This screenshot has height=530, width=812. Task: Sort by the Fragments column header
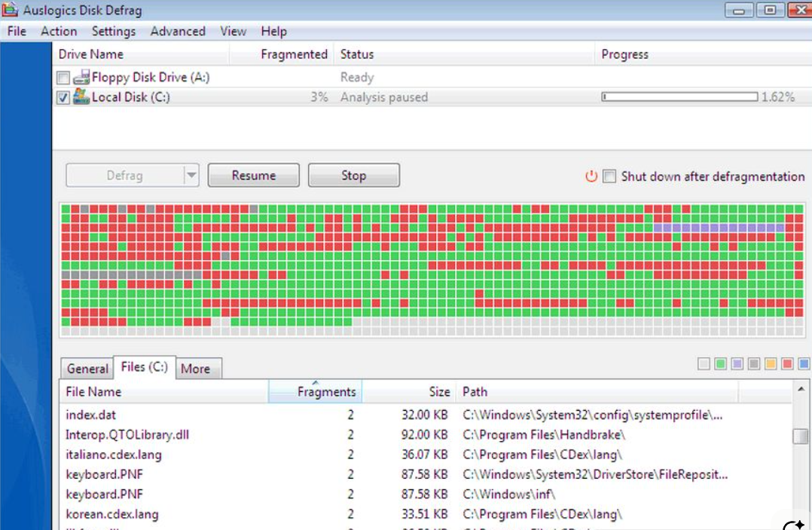(x=315, y=391)
